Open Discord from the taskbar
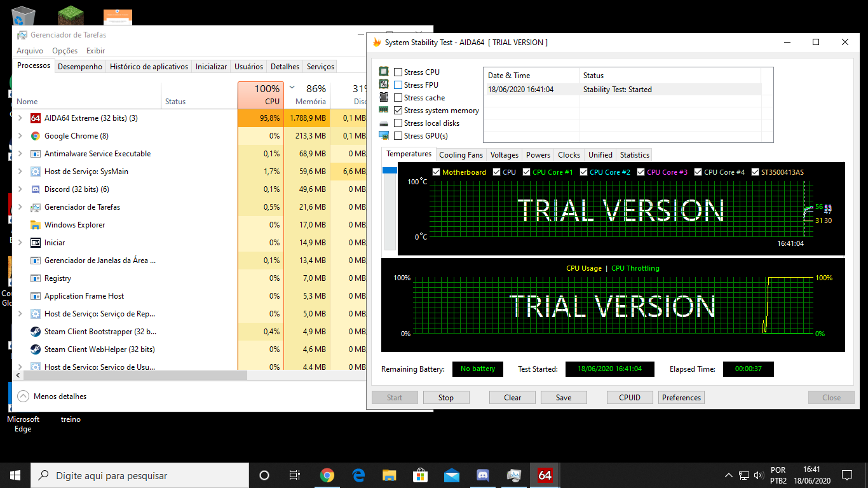The width and height of the screenshot is (868, 488). (x=483, y=475)
